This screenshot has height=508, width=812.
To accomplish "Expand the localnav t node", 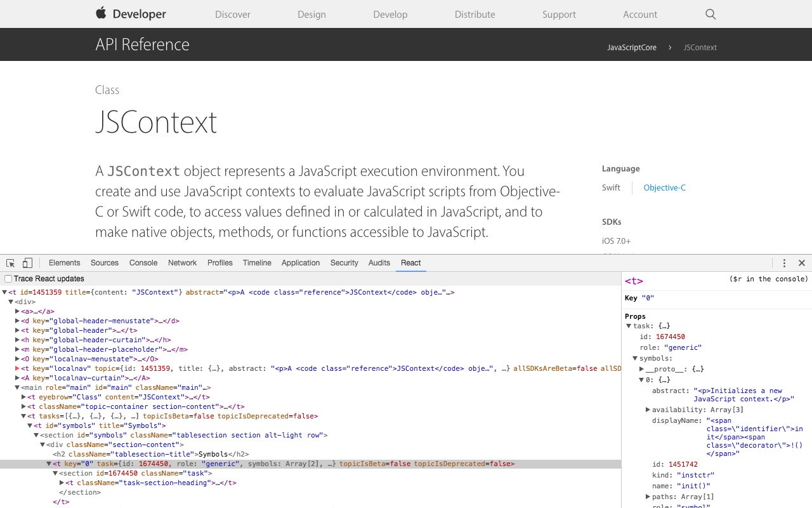I will (18, 369).
